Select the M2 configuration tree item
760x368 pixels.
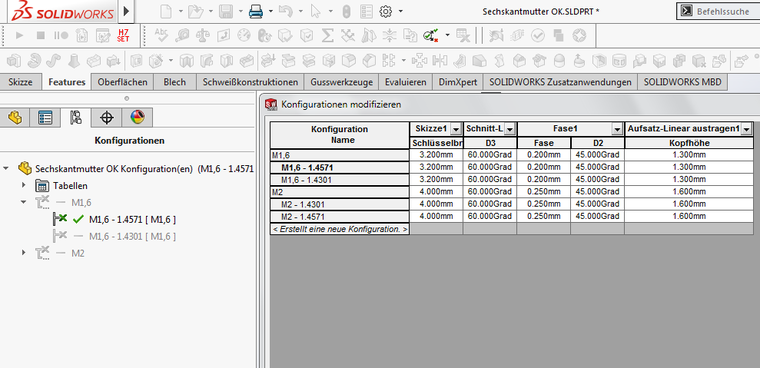78,253
